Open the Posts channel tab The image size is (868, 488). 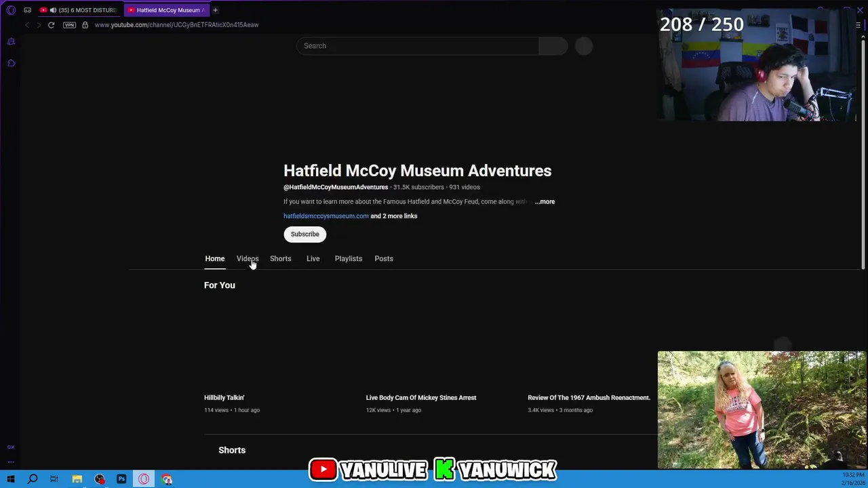click(x=384, y=259)
